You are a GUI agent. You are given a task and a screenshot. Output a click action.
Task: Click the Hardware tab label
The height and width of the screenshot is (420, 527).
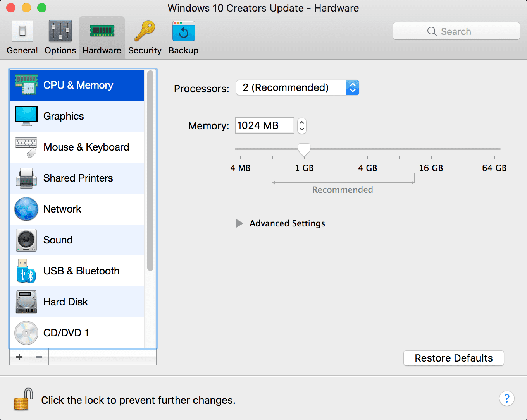click(102, 50)
